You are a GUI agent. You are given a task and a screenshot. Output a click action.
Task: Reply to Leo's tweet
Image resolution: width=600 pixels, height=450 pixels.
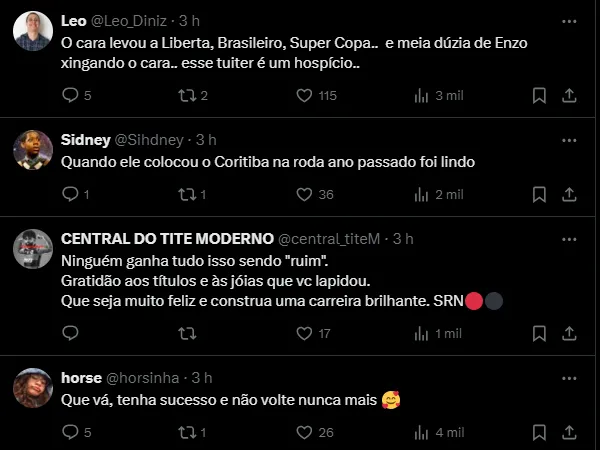pos(70,96)
